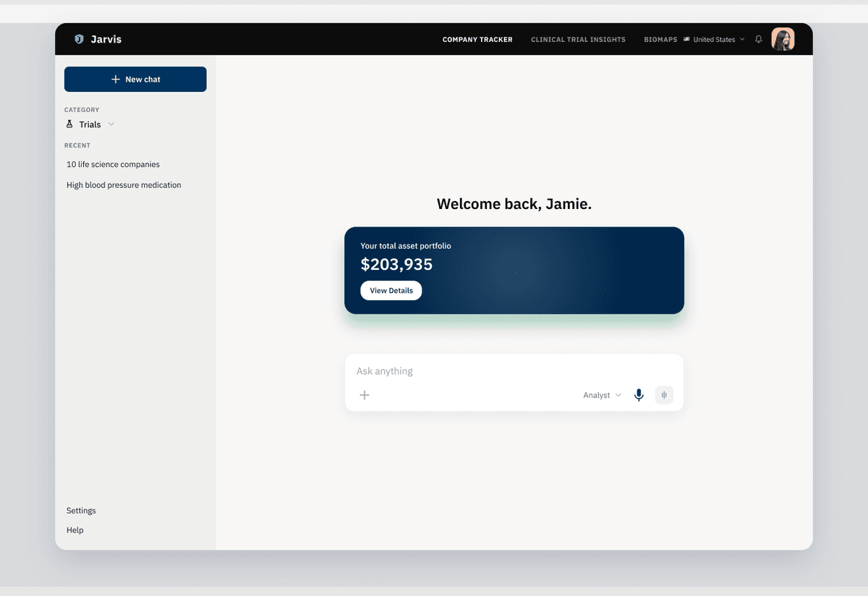Open 'High blood pressure medication' chat
This screenshot has height=596, width=868.
[124, 185]
